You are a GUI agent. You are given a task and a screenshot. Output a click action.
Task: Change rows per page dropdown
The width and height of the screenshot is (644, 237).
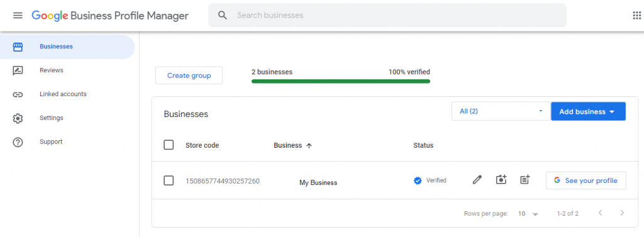tap(528, 214)
